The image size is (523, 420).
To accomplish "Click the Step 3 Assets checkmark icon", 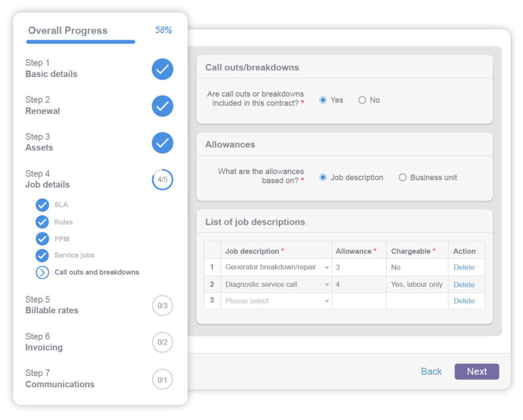I will pyautogui.click(x=162, y=143).
